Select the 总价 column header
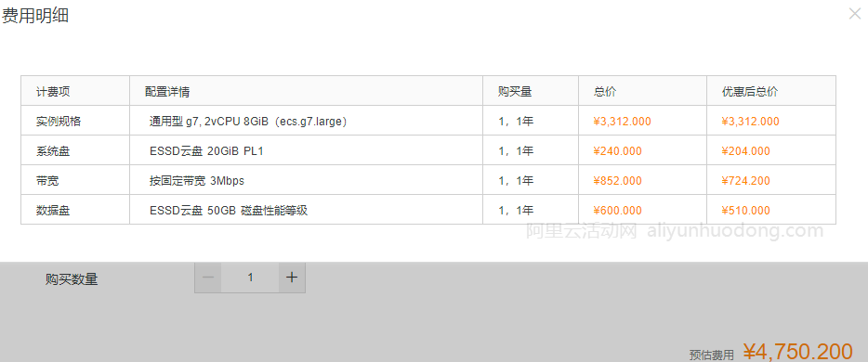Viewport: 868px width, 362px height. pos(605,92)
